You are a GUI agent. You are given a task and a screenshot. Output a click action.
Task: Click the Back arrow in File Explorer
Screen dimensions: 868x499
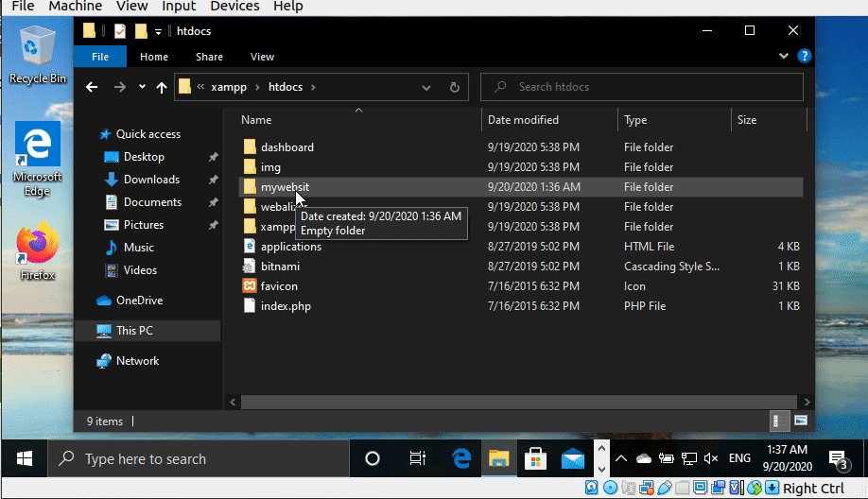click(x=92, y=87)
